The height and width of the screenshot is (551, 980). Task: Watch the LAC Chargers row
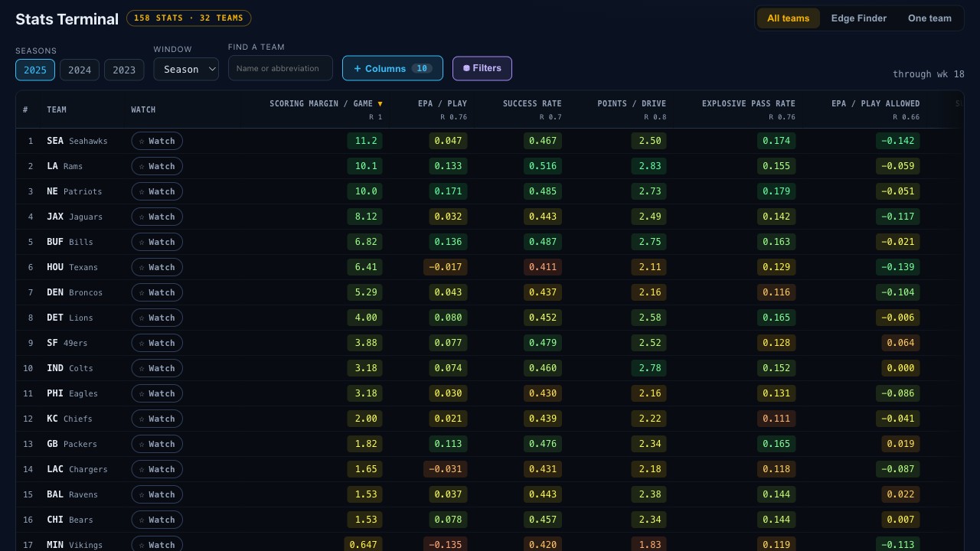157,469
